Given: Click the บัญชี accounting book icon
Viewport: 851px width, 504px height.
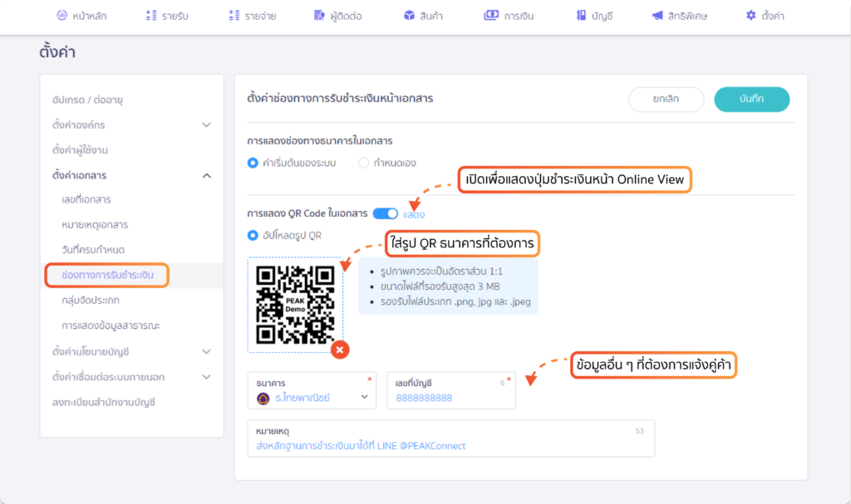Looking at the screenshot, I should 579,14.
